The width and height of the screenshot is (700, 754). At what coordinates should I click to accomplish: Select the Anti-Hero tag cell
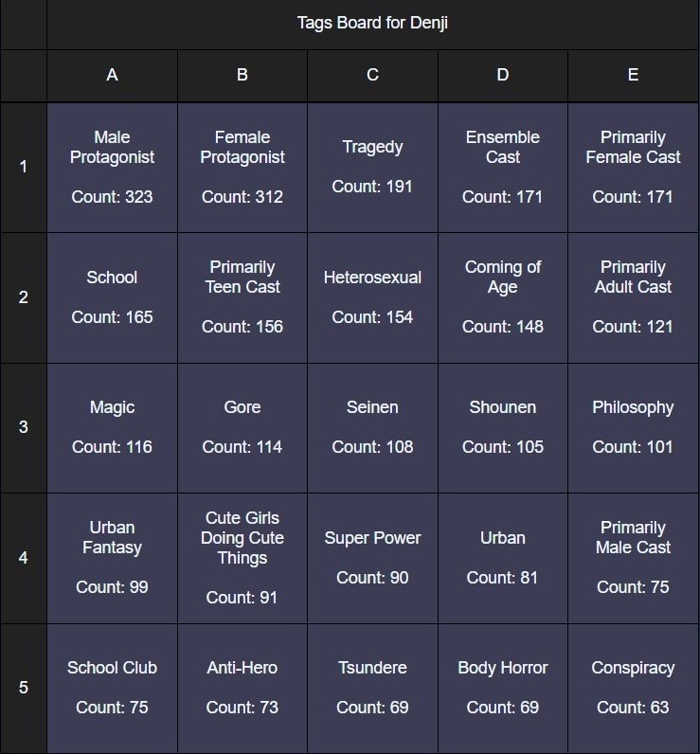click(242, 688)
